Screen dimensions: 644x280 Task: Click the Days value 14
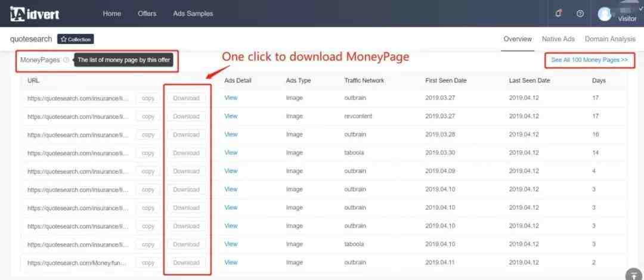coord(596,153)
